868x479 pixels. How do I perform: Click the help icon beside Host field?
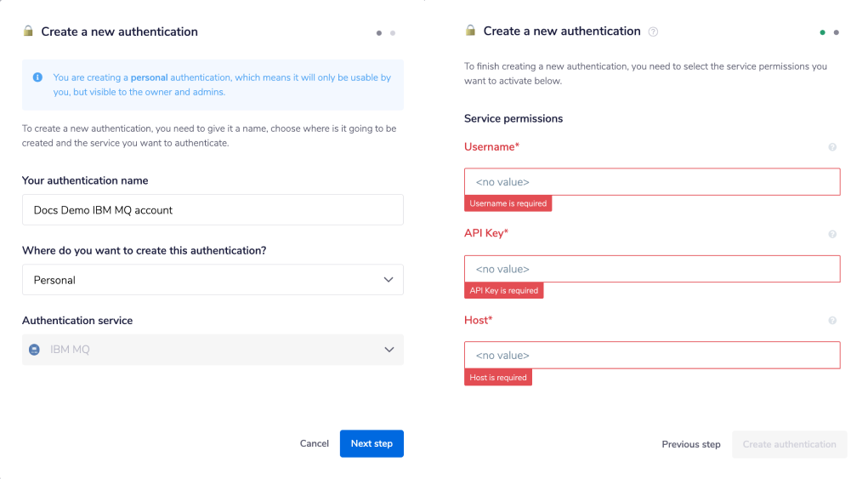[832, 321]
